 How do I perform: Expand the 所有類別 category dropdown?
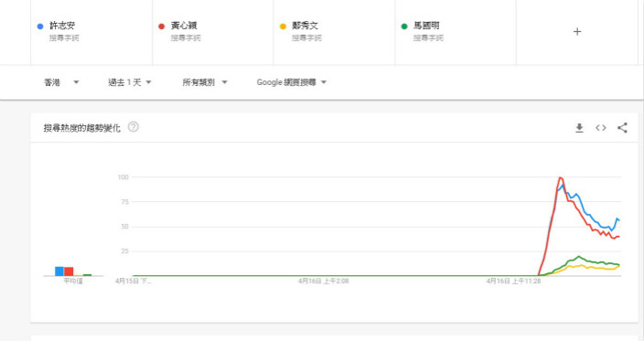coord(205,82)
